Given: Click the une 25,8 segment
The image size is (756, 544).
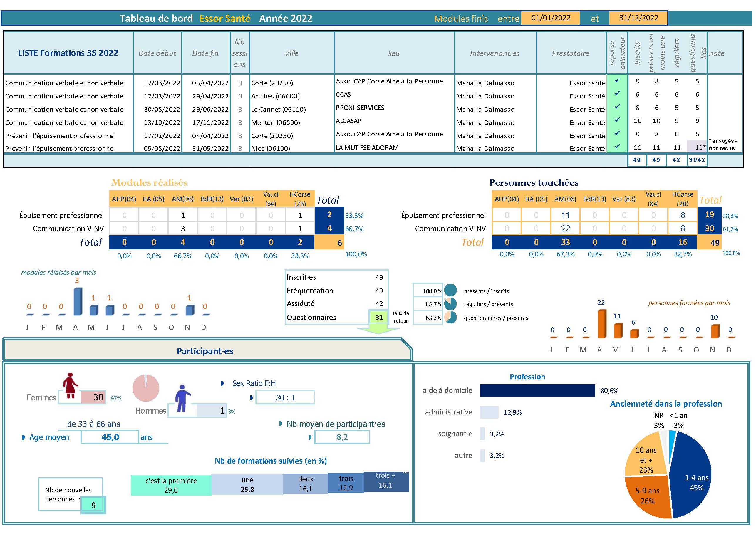Looking at the screenshot, I should pyautogui.click(x=247, y=484).
